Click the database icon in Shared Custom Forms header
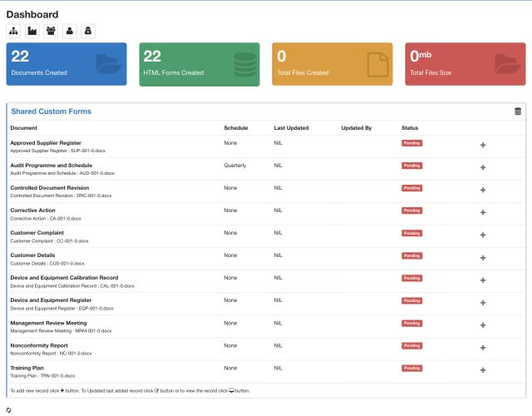 518,111
